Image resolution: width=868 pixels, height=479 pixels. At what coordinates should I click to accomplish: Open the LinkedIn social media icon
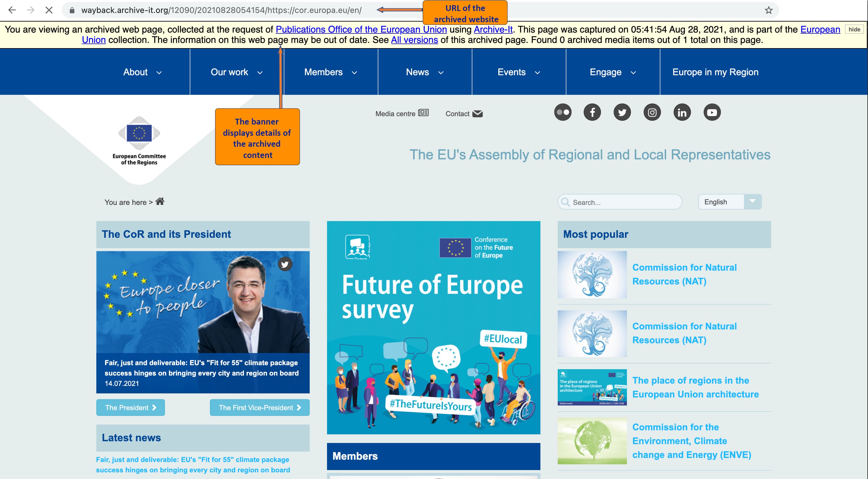point(682,112)
